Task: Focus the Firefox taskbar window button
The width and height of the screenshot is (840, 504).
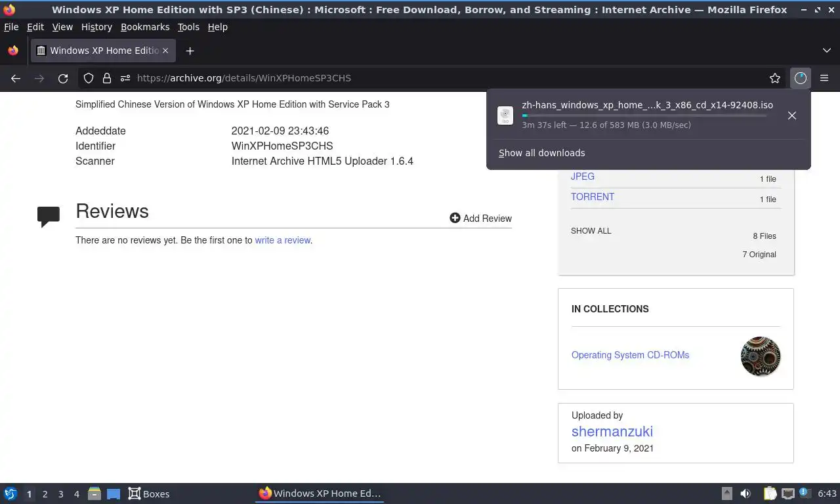Action: (x=320, y=493)
